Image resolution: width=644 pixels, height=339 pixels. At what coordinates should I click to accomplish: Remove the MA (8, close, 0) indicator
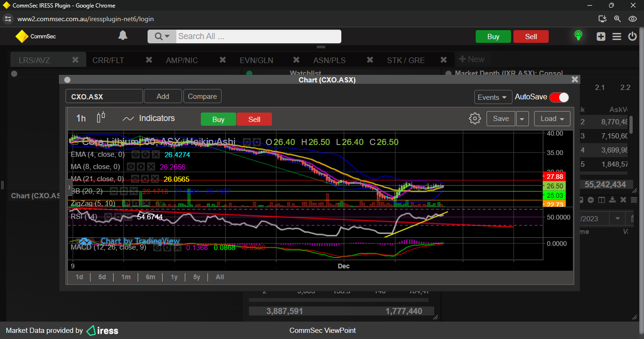[x=150, y=167]
